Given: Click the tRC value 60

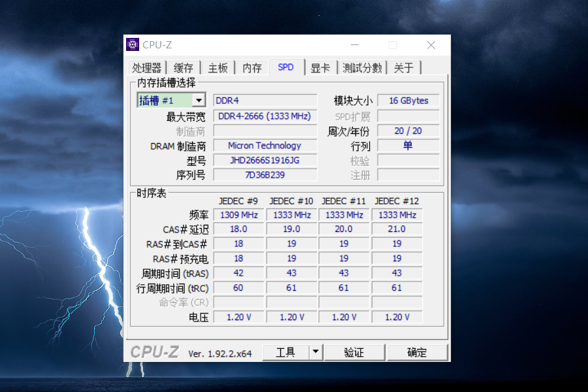Looking at the screenshot, I should [238, 287].
